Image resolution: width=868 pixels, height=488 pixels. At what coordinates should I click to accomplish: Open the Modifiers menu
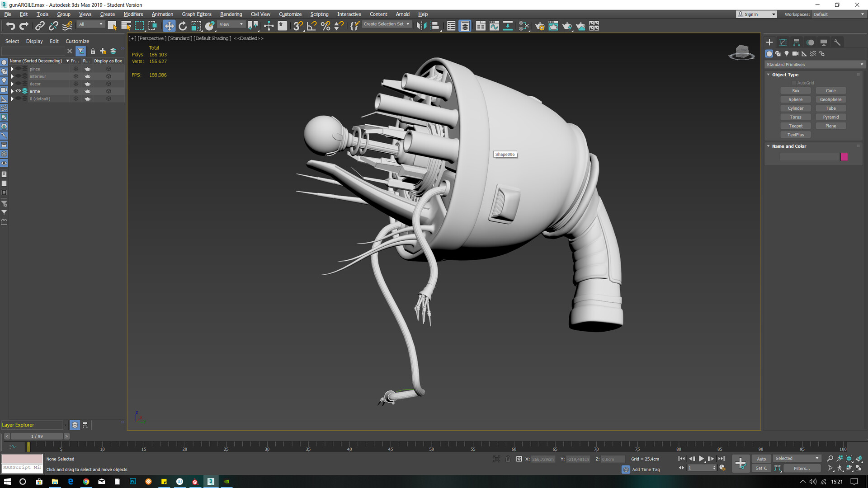click(133, 14)
